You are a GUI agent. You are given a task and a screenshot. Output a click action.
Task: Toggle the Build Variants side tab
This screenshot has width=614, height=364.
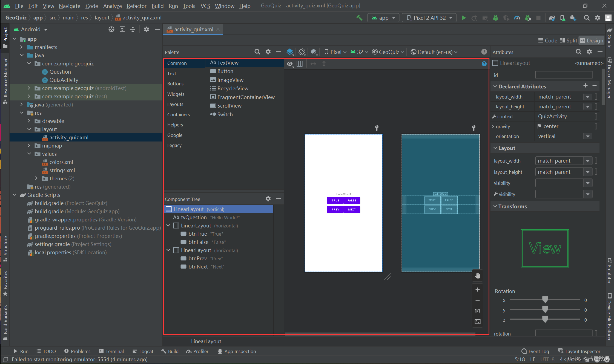click(x=5, y=322)
